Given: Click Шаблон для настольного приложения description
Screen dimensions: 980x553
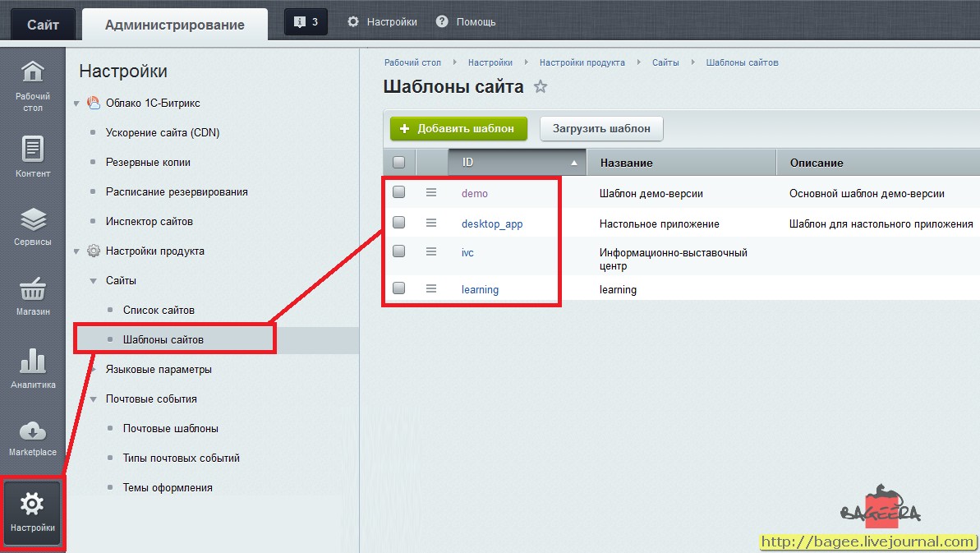Looking at the screenshot, I should tap(881, 224).
